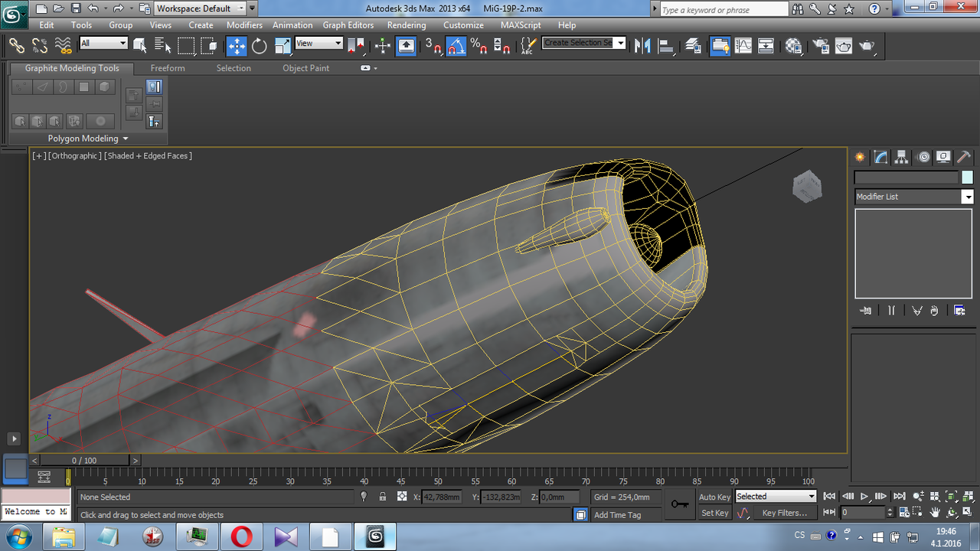Activate the Select and Rotate tool
This screenshot has width=980, height=551.
[260, 46]
